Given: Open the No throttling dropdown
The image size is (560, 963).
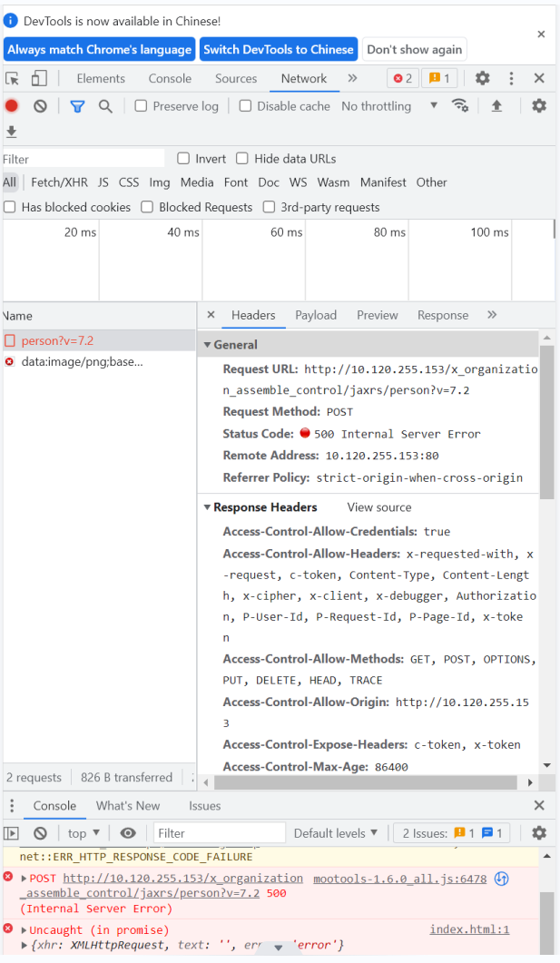Looking at the screenshot, I should click(390, 105).
